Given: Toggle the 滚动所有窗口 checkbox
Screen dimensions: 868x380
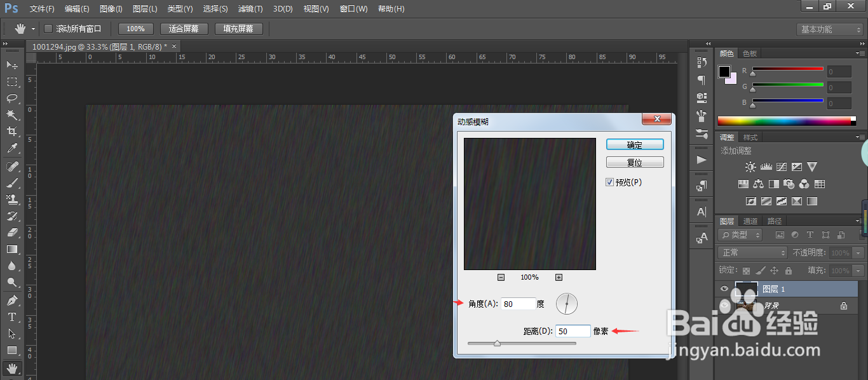Looking at the screenshot, I should coord(48,28).
